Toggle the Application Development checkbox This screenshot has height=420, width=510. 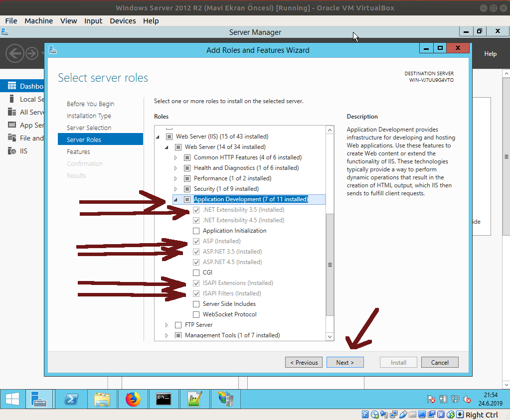tap(187, 199)
